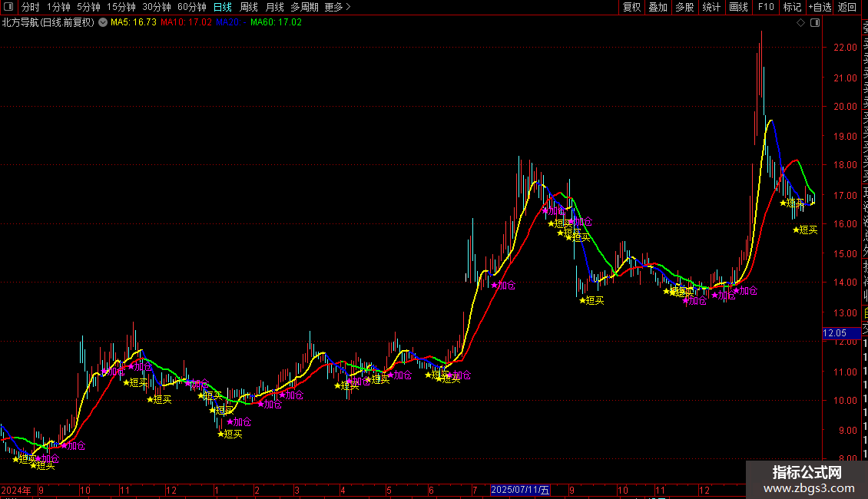Click the 16.00 price axis label
The image size is (868, 499).
click(845, 224)
